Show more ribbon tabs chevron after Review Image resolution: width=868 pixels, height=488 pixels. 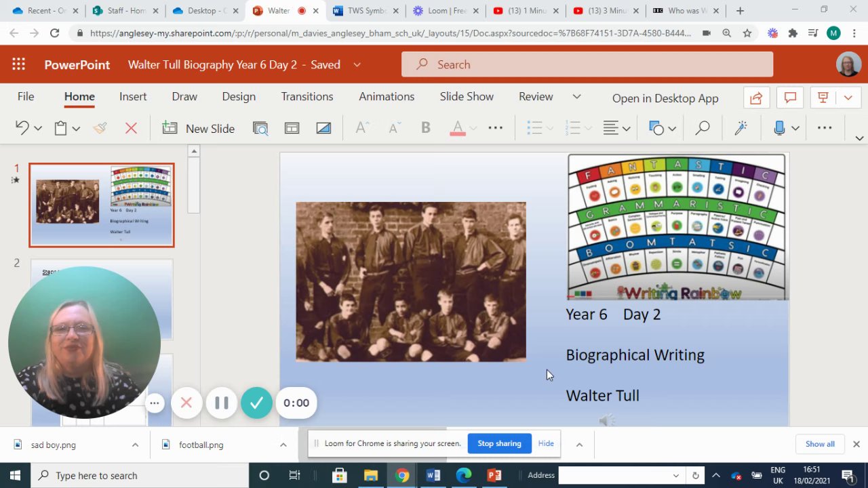[576, 96]
